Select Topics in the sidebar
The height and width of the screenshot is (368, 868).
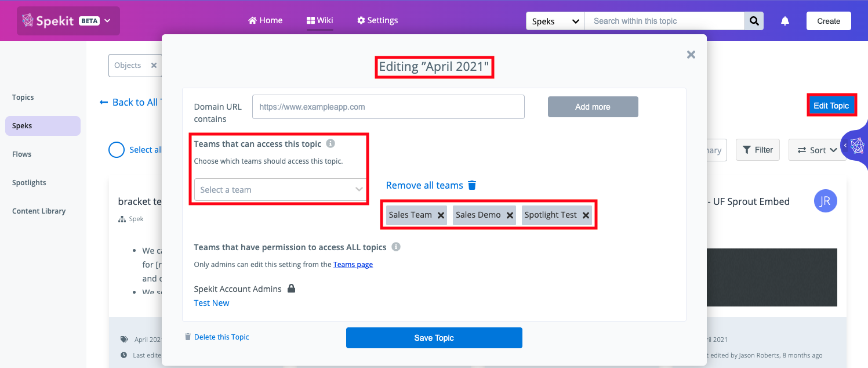[x=23, y=98]
